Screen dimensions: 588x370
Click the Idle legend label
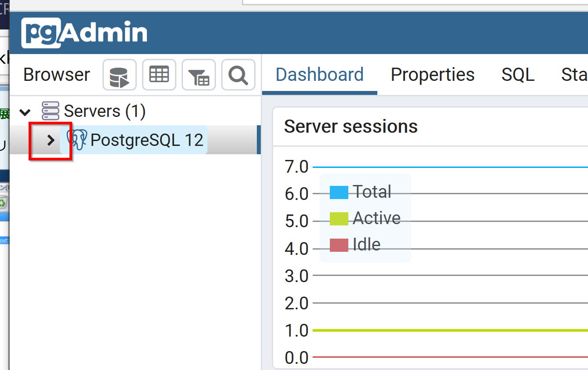[367, 244]
